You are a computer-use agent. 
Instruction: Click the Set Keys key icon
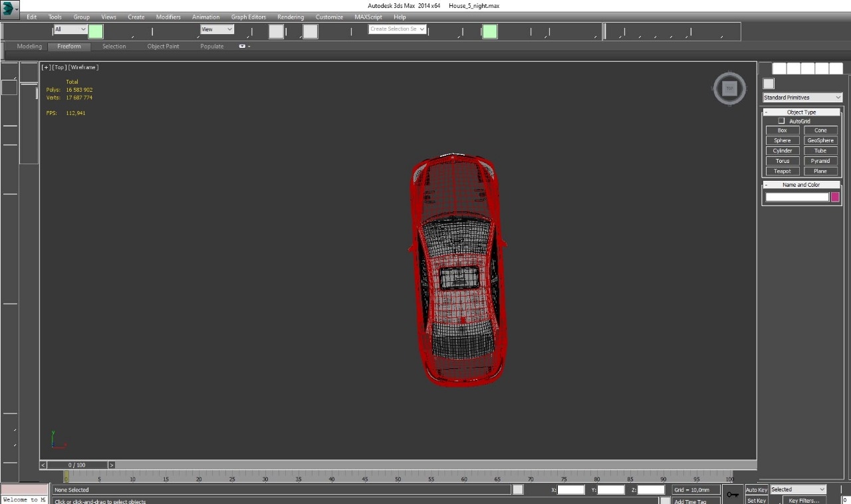[x=733, y=494]
